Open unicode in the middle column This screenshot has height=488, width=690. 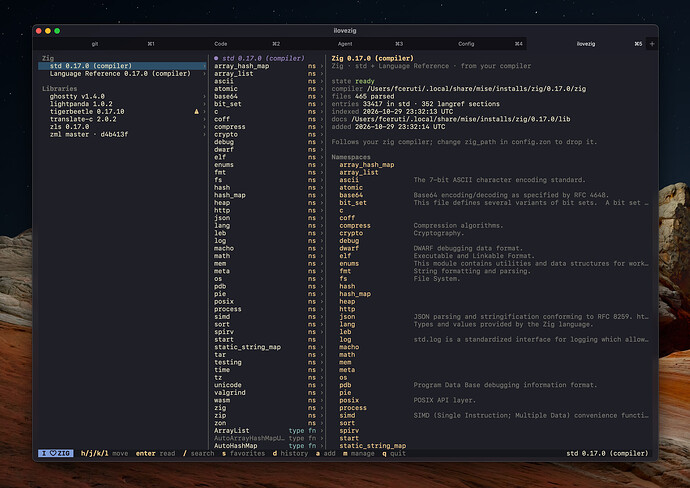(228, 385)
